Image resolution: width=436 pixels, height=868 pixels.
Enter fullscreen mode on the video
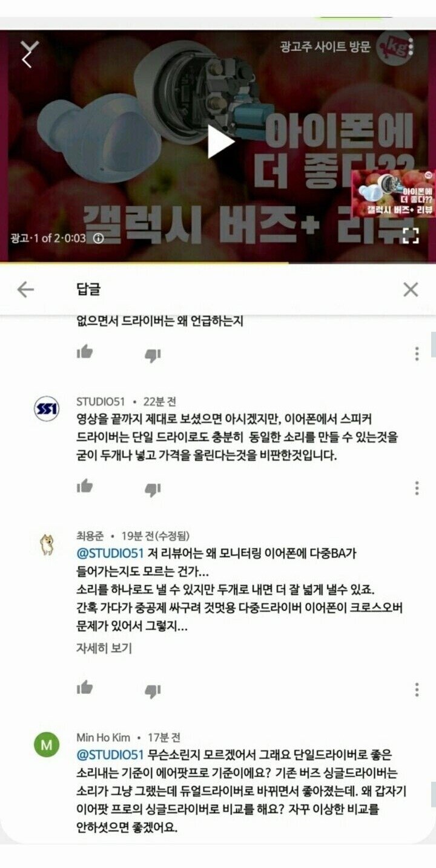(x=411, y=235)
